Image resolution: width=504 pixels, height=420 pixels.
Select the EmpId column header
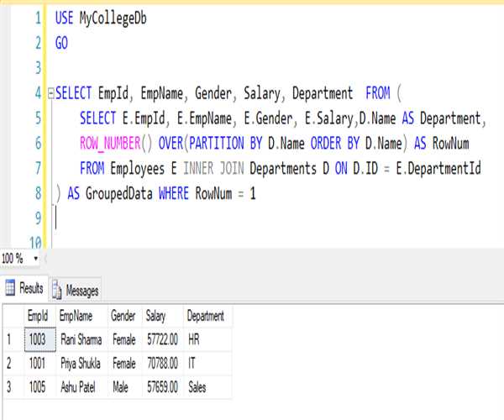coord(39,317)
